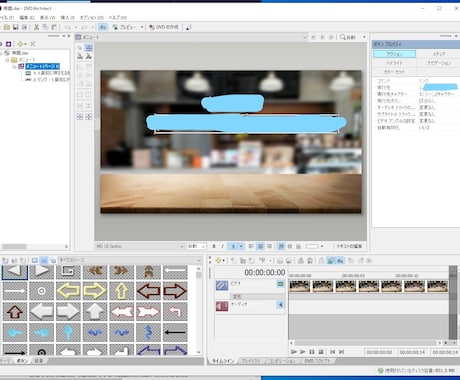Go to timeline start
Image resolution: width=460 pixels, height=380 pixels.
pos(332,352)
